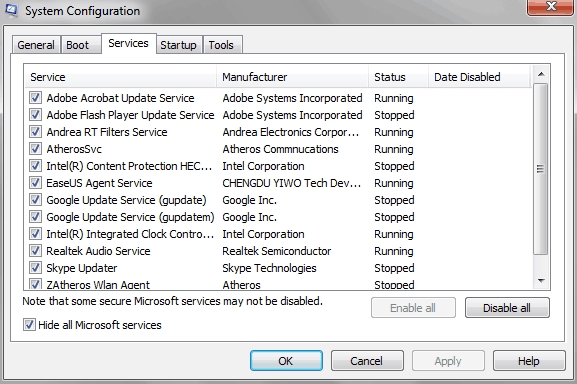Toggle the AtherosSvc checkbox
Image resolution: width=577 pixels, height=384 pixels.
35,149
